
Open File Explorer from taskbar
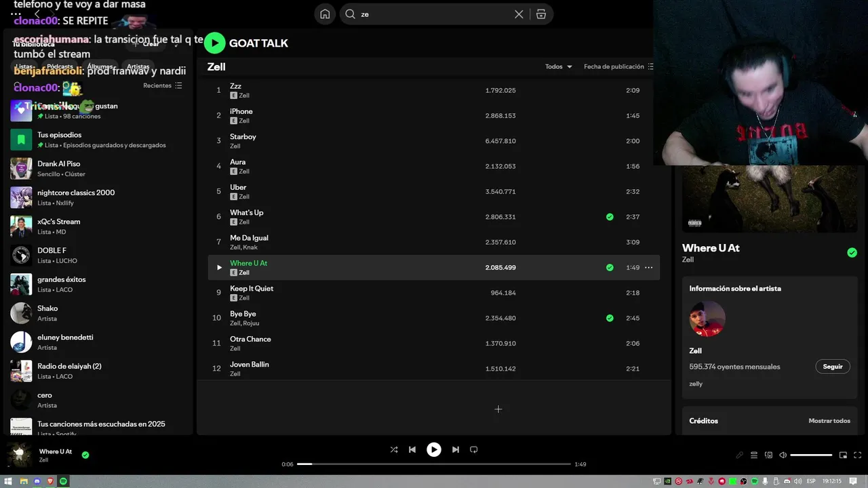(x=23, y=481)
